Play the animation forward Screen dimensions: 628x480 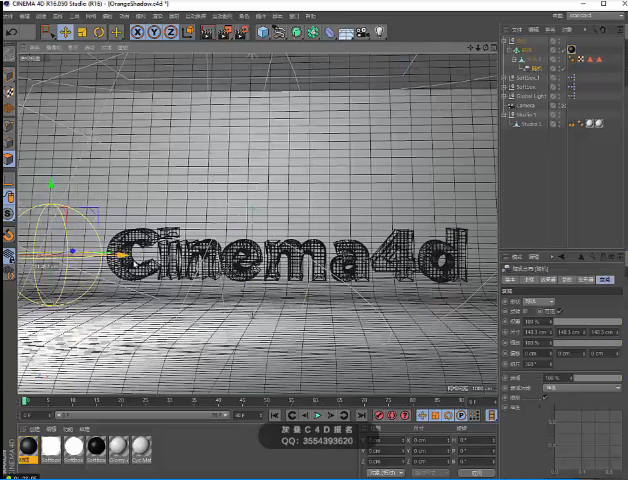tap(318, 415)
